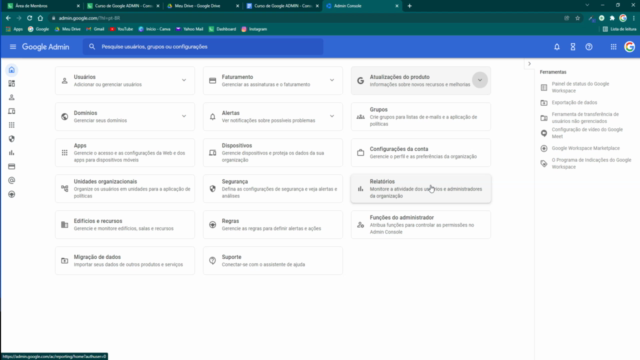
Task: Open browser extensions puzzle icon
Action: (612, 18)
